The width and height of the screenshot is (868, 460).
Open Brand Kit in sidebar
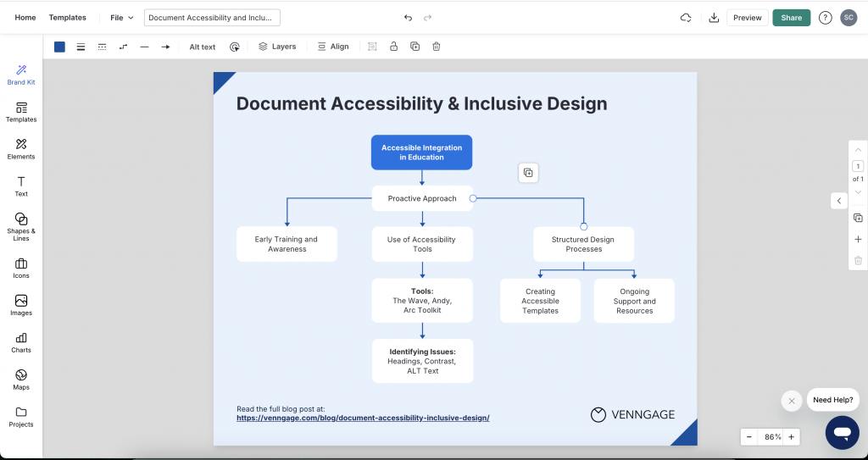click(x=21, y=75)
